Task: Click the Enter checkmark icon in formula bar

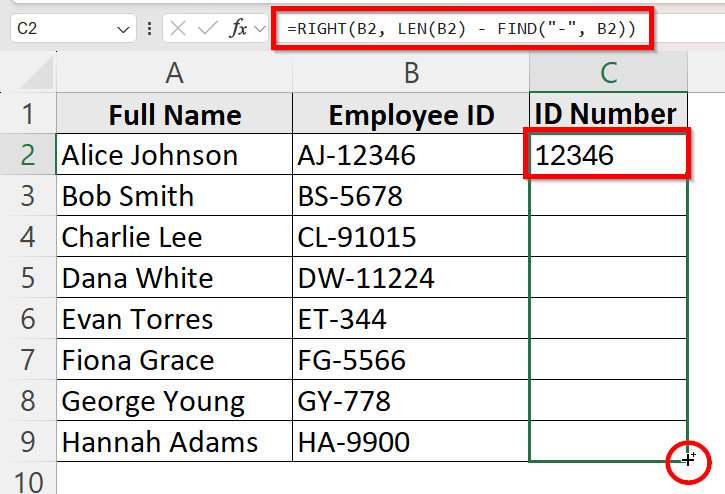Action: (208, 28)
